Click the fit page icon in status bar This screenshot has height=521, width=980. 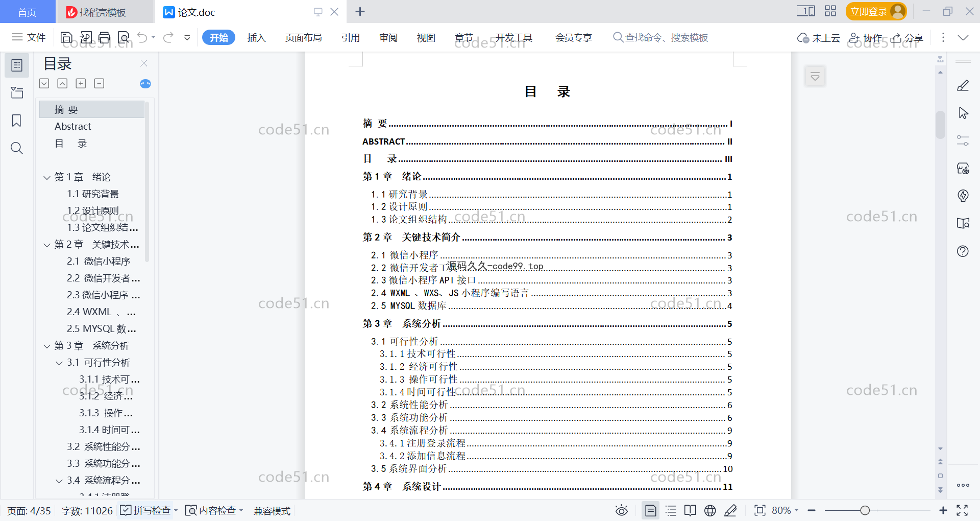tap(759, 510)
